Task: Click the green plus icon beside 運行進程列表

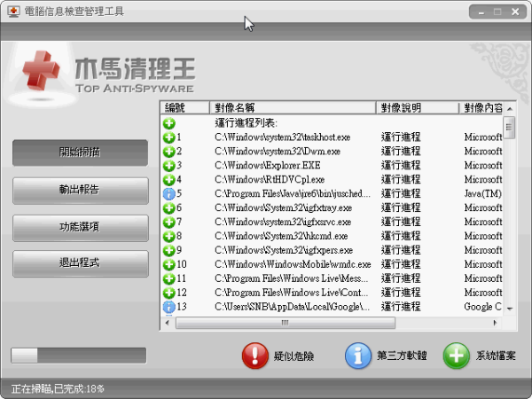Action: coord(169,123)
